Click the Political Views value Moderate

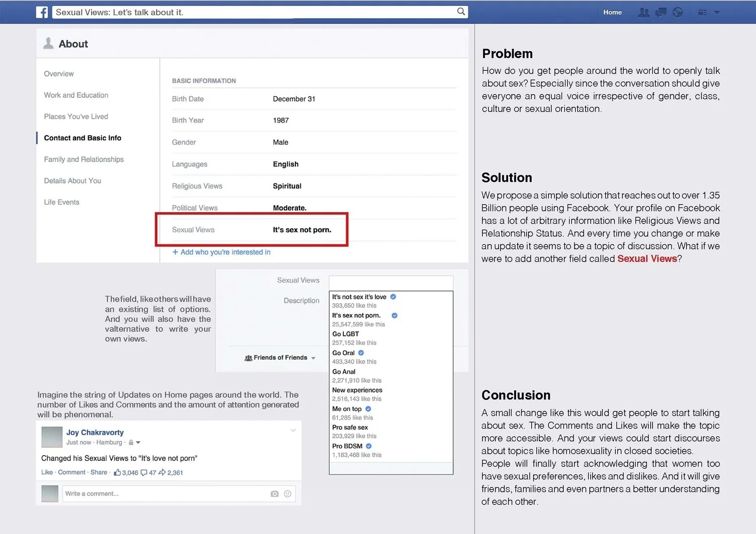tap(290, 208)
